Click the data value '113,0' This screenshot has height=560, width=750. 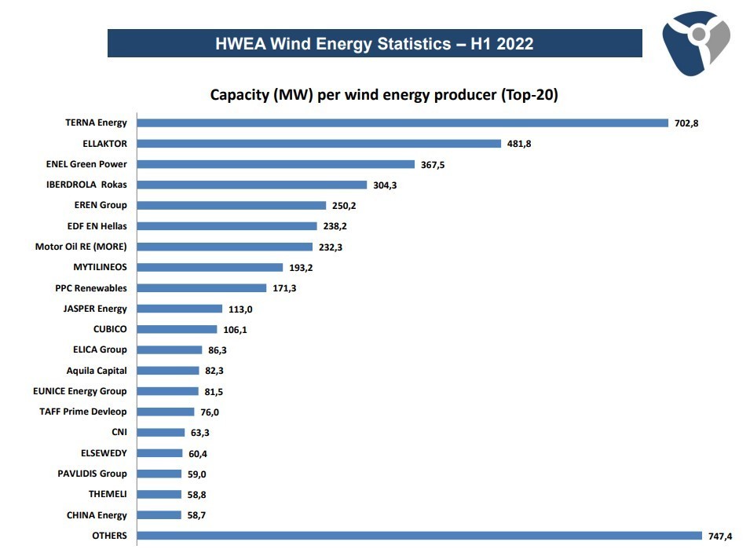pos(240,309)
